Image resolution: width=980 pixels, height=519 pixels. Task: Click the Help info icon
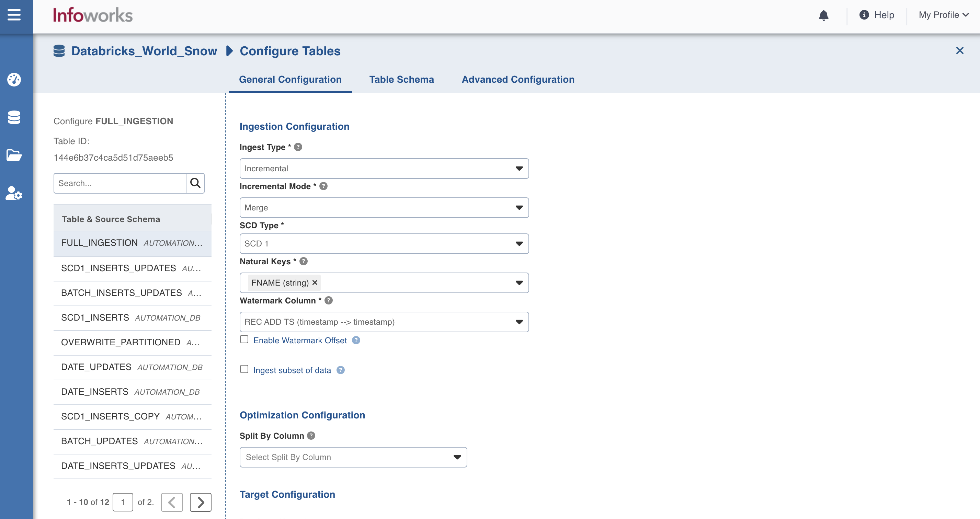(x=864, y=15)
